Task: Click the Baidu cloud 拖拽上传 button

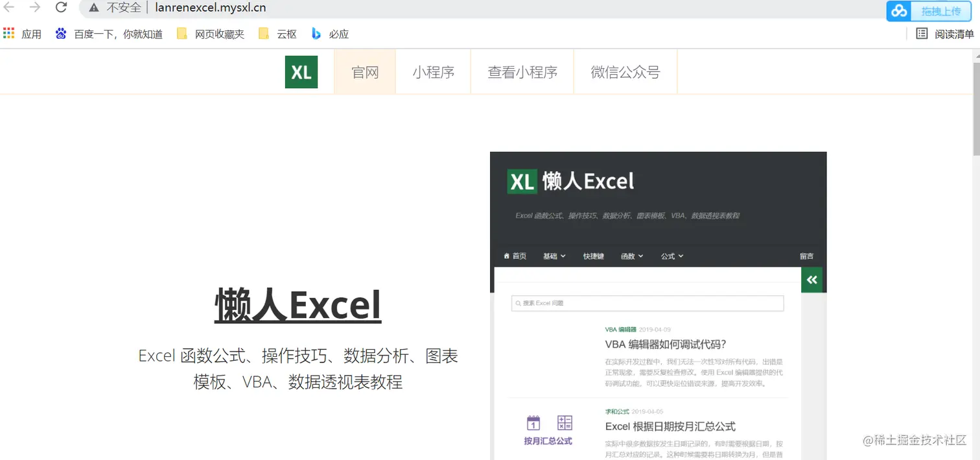Action: point(929,11)
